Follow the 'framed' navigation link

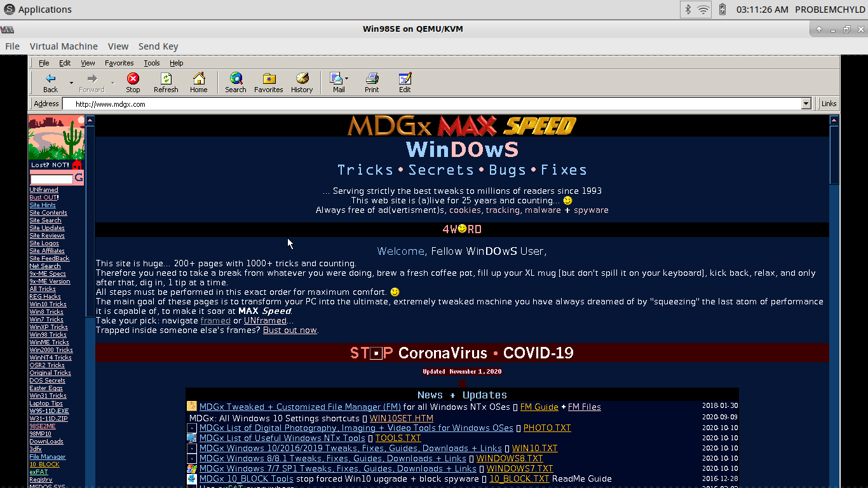pyautogui.click(x=215, y=321)
